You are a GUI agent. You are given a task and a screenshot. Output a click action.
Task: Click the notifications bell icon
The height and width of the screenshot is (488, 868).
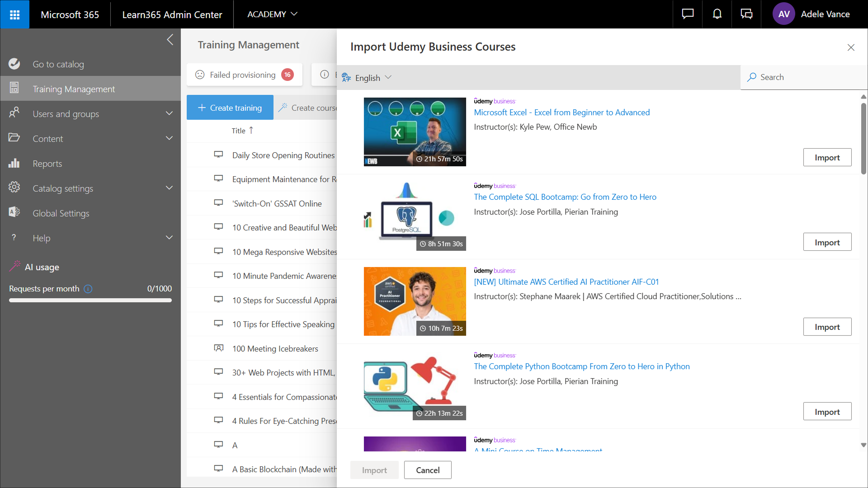click(x=717, y=14)
